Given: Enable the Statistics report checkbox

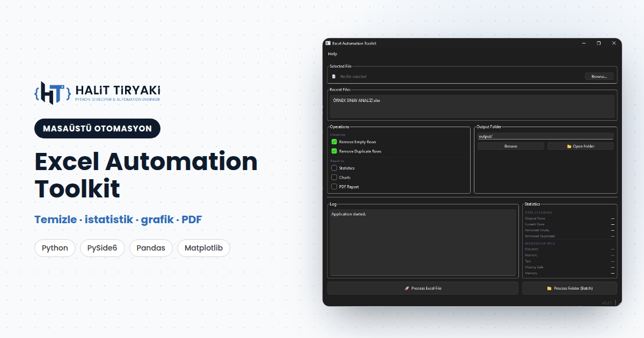Looking at the screenshot, I should pos(334,168).
